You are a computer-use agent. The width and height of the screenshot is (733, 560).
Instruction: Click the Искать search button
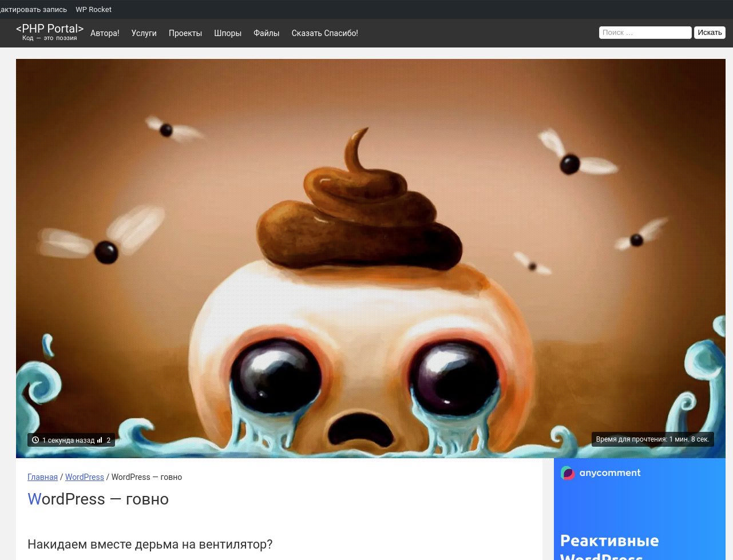click(710, 33)
